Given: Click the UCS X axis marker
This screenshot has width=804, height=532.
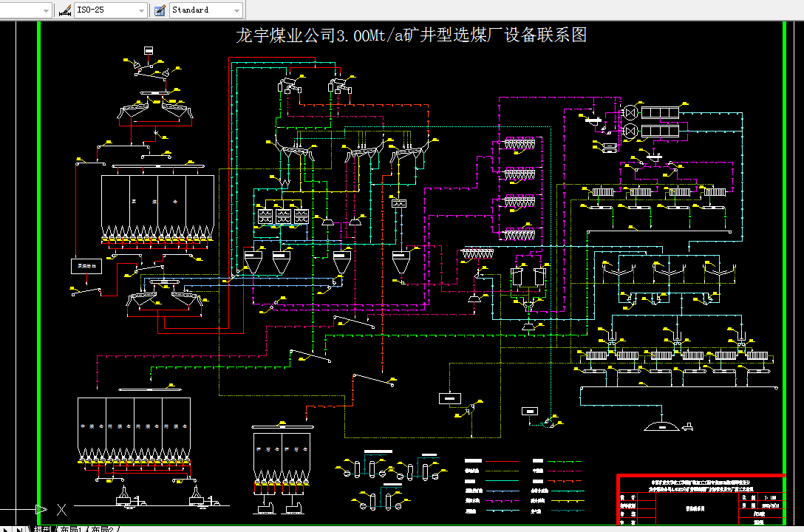Looking at the screenshot, I should 61,509.
